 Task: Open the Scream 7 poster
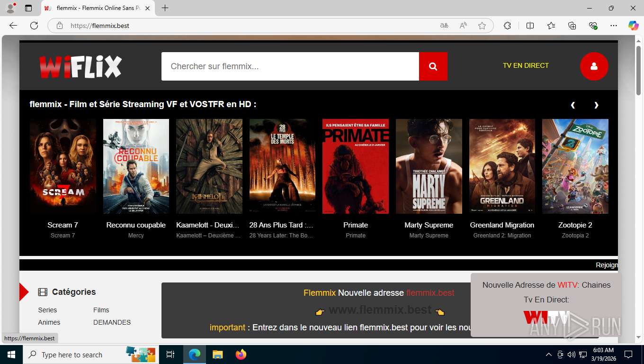pos(63,166)
